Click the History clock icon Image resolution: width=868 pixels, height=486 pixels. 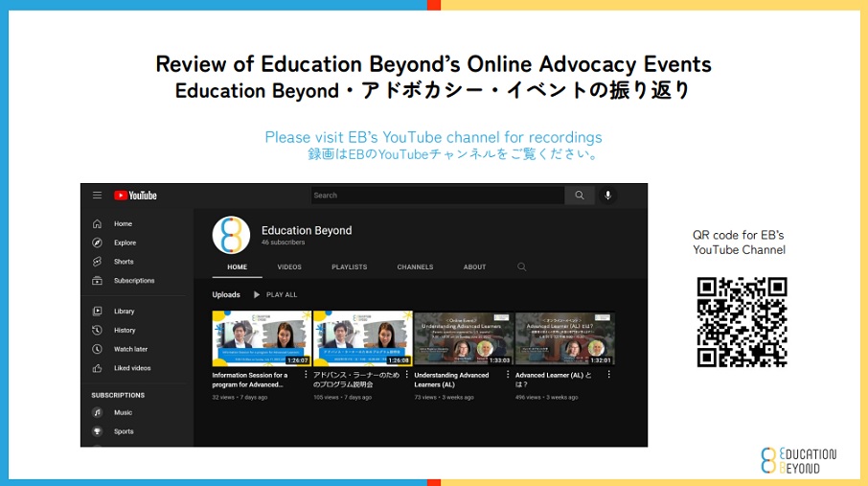pyautogui.click(x=97, y=331)
